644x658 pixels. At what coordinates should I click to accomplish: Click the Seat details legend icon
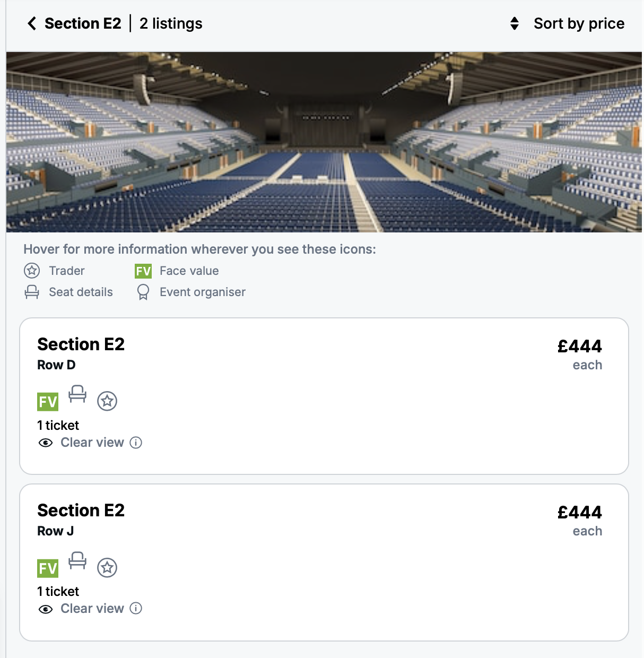point(32,292)
